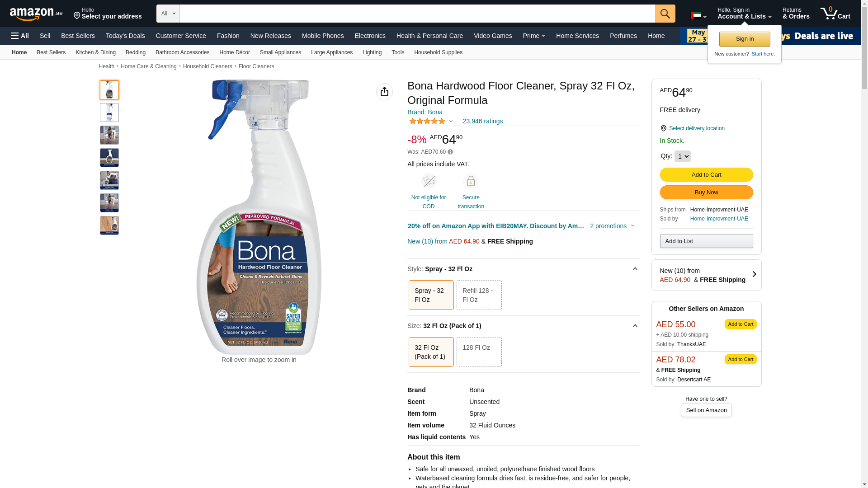
Task: Click the share icon on product image
Action: click(384, 92)
